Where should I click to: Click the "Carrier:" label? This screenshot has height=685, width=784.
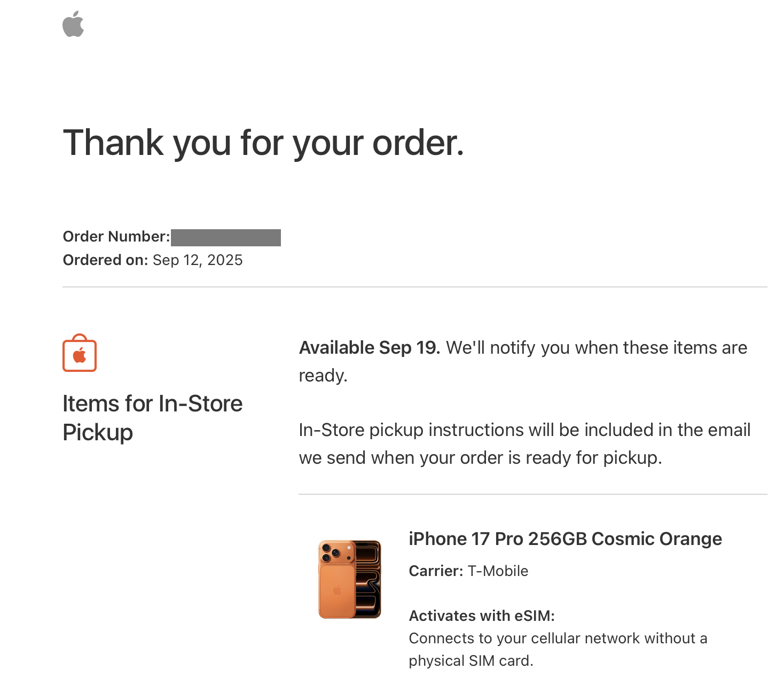click(x=436, y=571)
